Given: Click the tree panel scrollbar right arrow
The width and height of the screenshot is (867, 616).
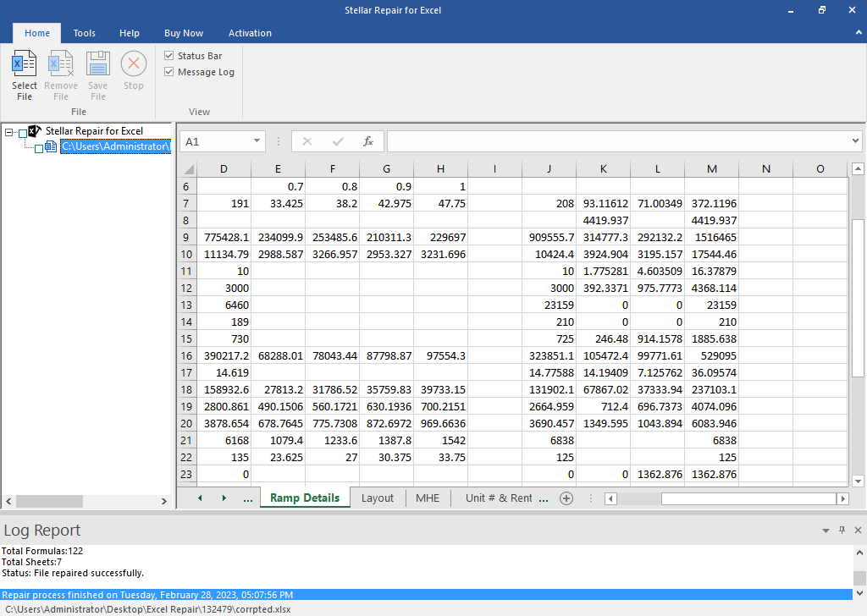Looking at the screenshot, I should pyautogui.click(x=163, y=501).
